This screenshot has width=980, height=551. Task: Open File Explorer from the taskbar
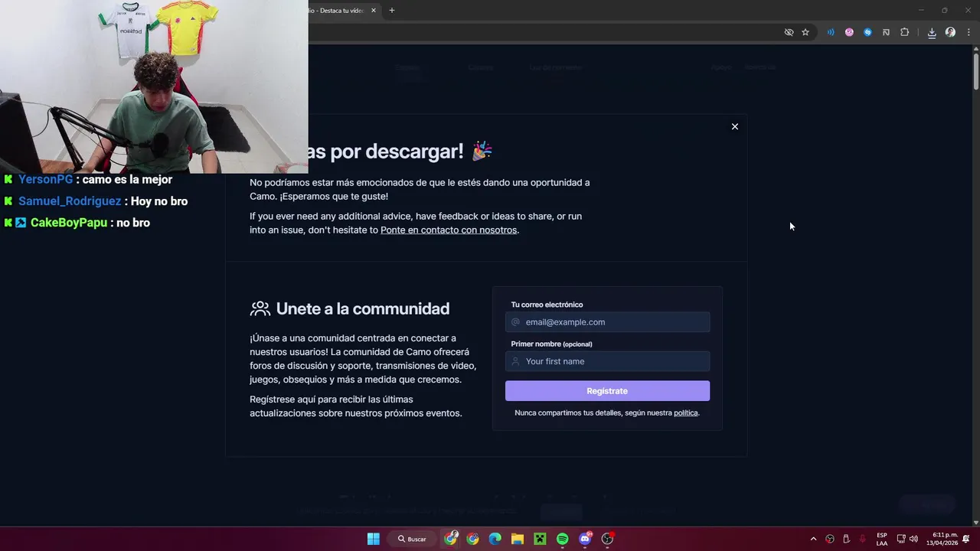[517, 539]
